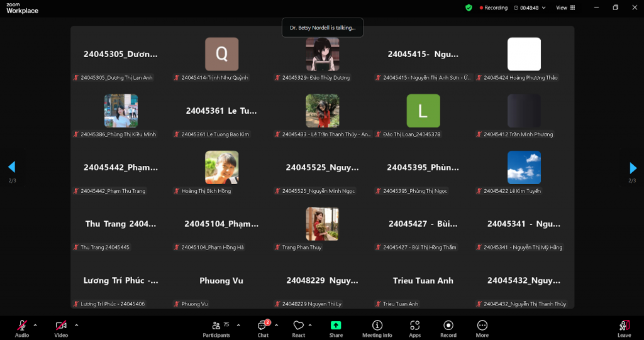Open React emoji menu
This screenshot has width=644, height=340.
point(299,329)
